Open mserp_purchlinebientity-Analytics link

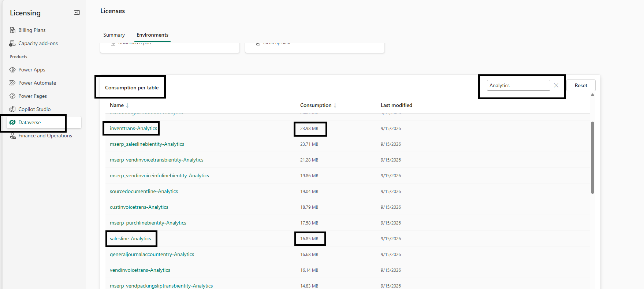pos(148,223)
